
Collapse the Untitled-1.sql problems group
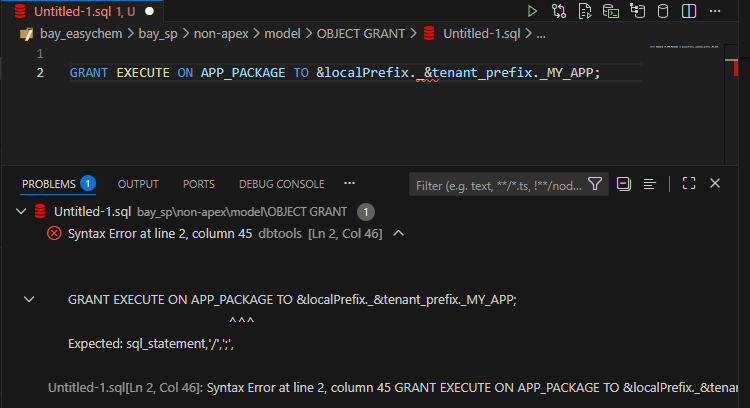pos(21,211)
